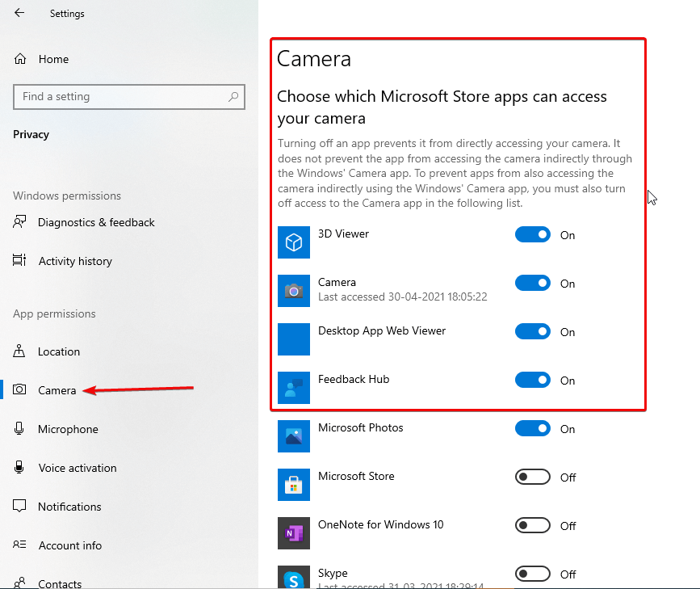This screenshot has width=700, height=589.
Task: Turn off camera access for 3D Viewer
Action: tap(532, 234)
